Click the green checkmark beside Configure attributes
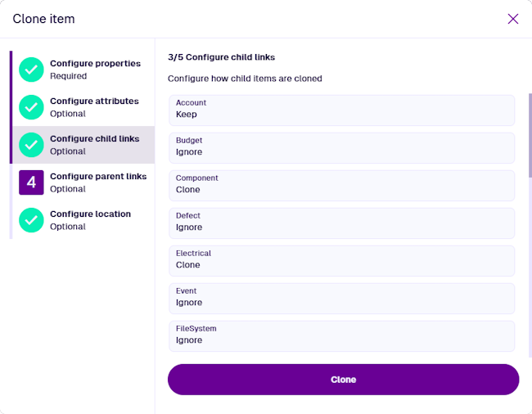Image resolution: width=532 pixels, height=414 pixels. (31, 107)
